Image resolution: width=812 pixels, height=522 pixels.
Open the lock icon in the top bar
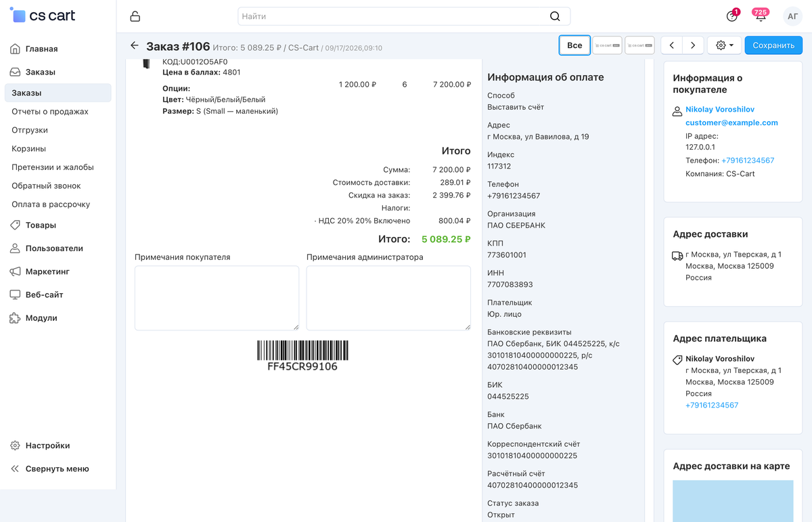tap(135, 16)
